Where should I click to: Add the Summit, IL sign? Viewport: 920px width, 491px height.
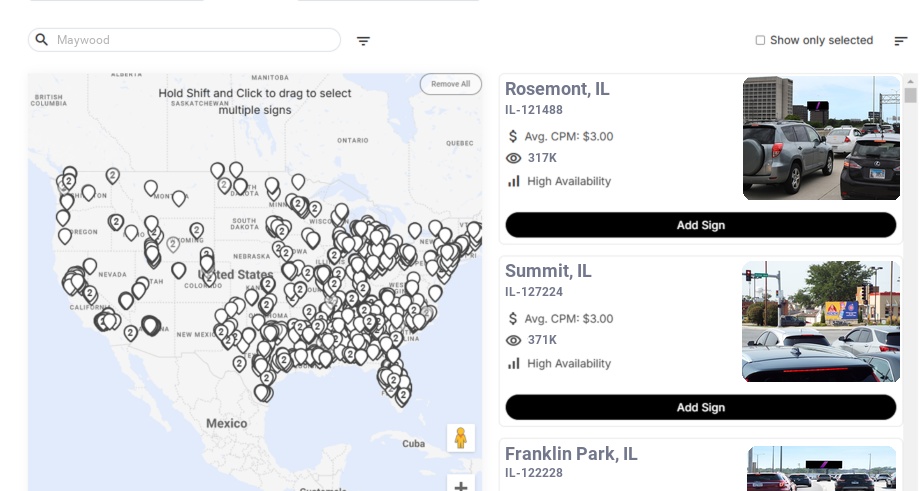pos(700,407)
